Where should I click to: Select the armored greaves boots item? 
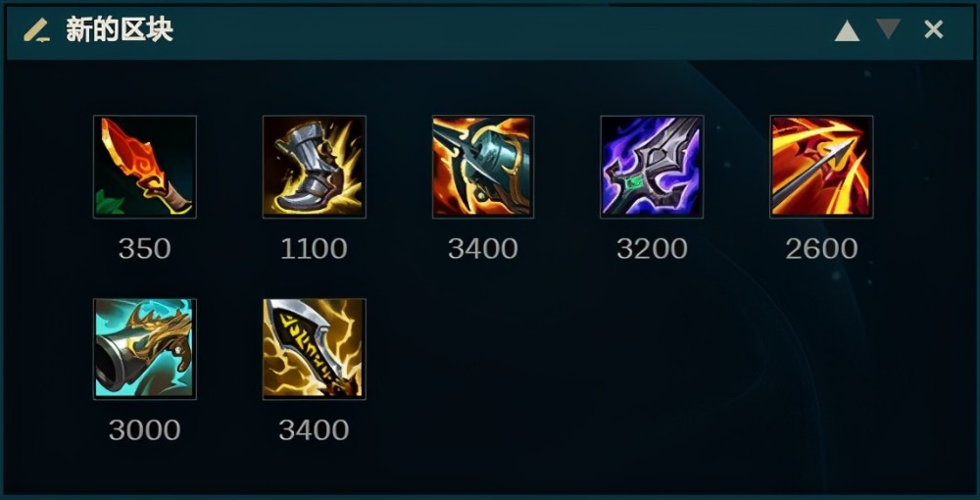tap(315, 167)
